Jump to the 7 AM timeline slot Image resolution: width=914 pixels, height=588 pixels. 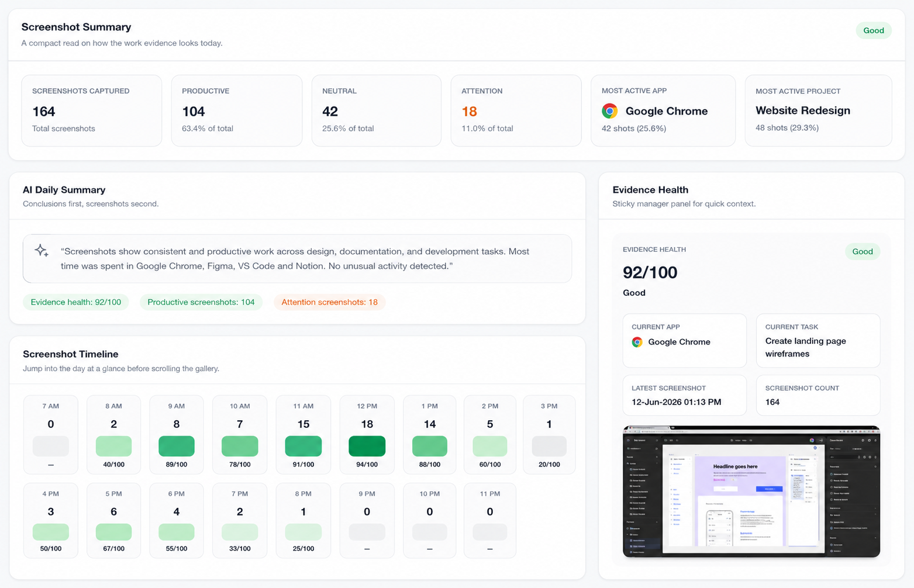pyautogui.click(x=51, y=435)
